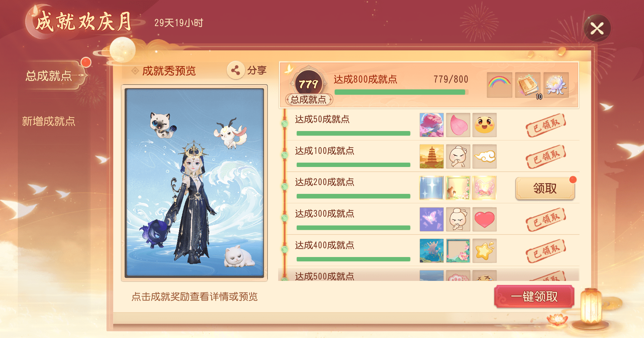This screenshot has height=338, width=644.
Task: Click the 一键领取 claim-all button
Action: pyautogui.click(x=534, y=296)
